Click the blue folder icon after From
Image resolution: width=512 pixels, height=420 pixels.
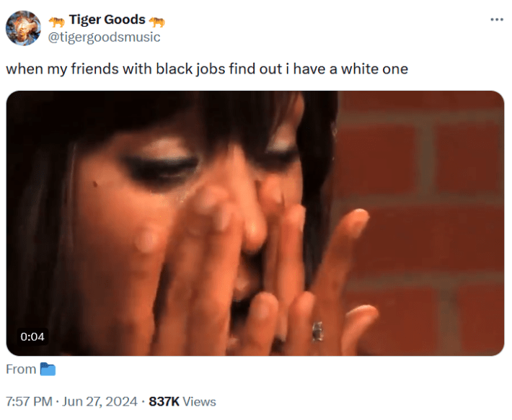point(48,369)
